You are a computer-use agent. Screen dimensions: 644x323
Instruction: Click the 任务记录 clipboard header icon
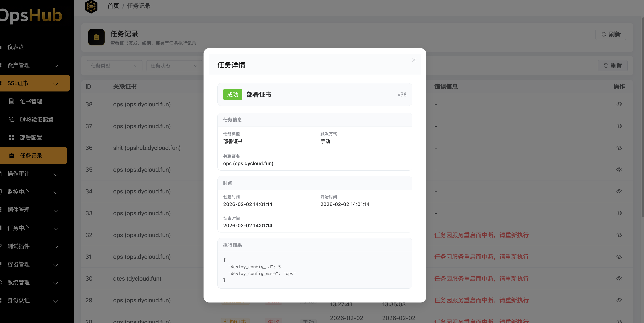click(x=96, y=37)
